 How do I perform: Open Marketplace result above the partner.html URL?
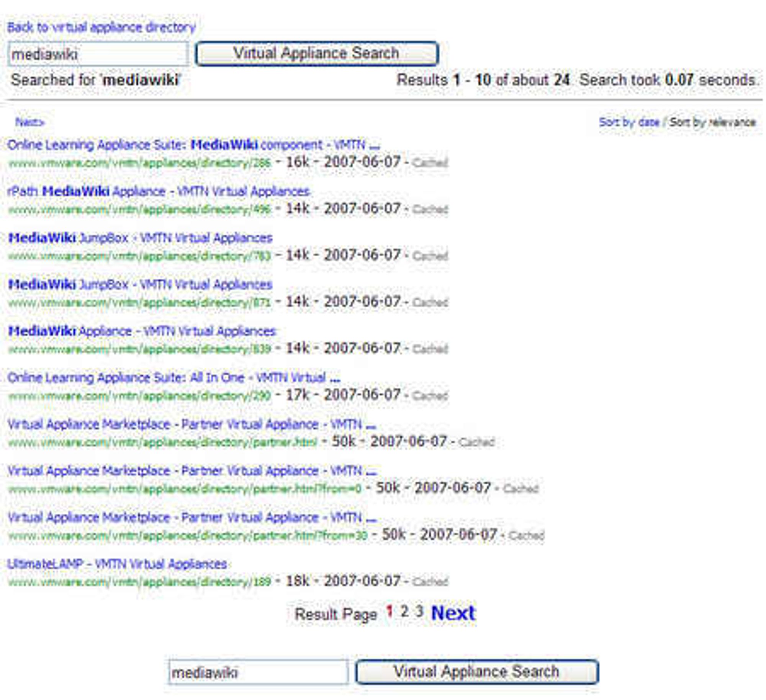[191, 425]
